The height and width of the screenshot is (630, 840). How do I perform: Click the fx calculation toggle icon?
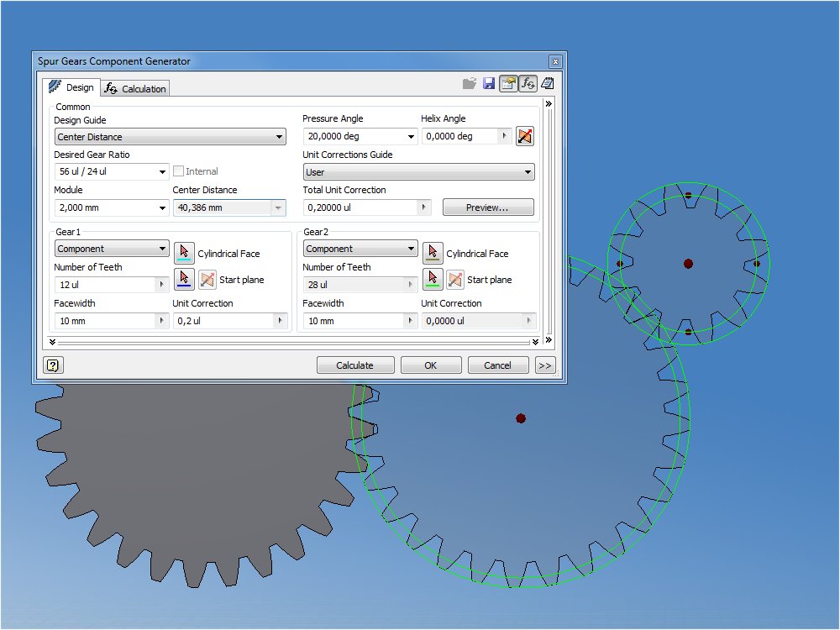(x=528, y=83)
